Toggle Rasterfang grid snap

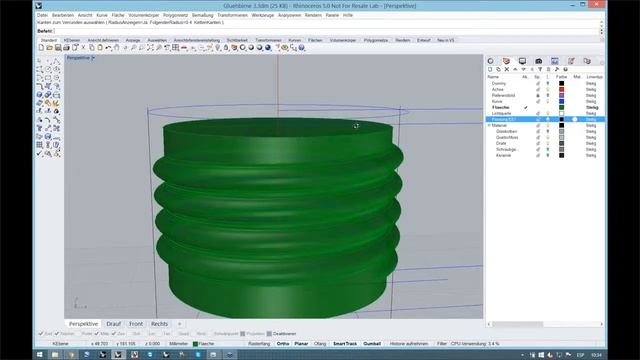pos(259,344)
